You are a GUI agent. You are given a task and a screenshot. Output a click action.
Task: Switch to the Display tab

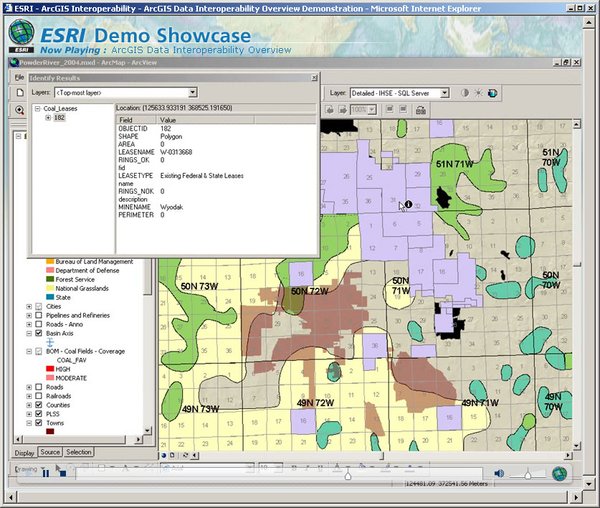[24, 453]
